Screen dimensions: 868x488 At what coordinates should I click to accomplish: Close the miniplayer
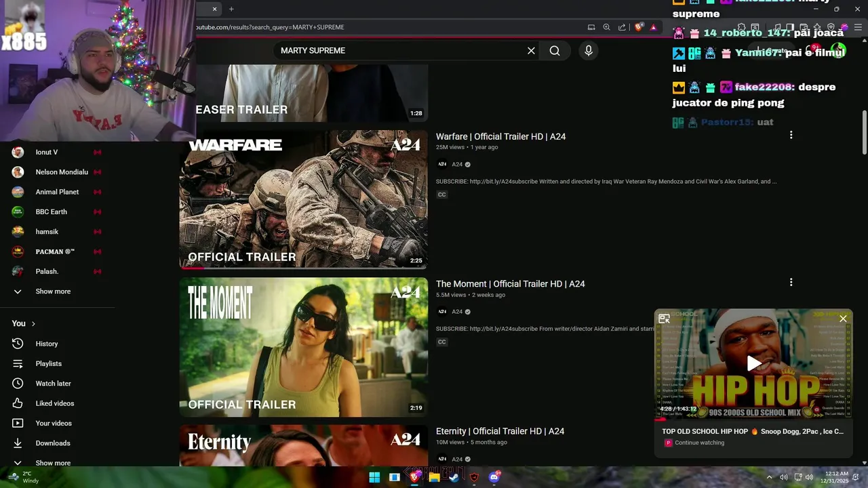(x=843, y=319)
